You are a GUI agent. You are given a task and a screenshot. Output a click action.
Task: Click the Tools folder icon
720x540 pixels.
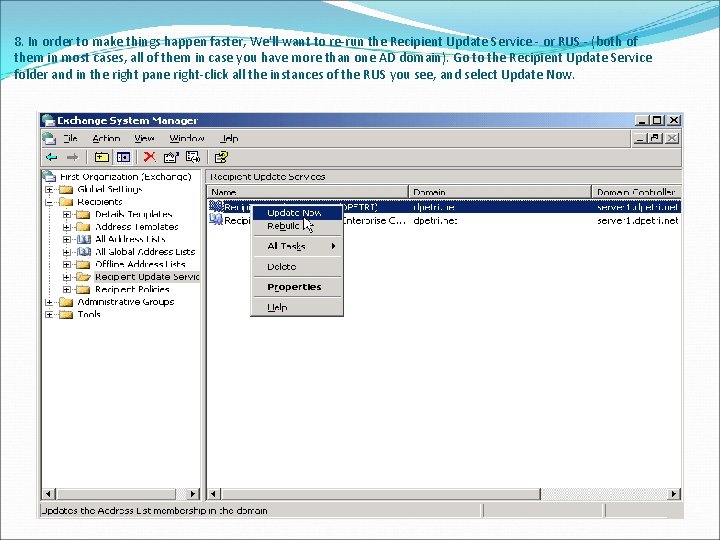(x=66, y=315)
